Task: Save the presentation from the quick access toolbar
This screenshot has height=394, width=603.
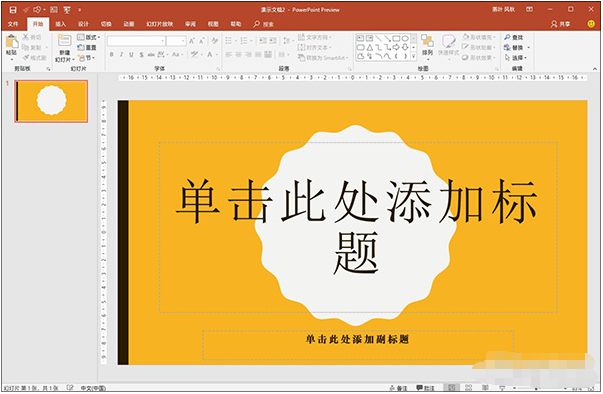Action: [x=13, y=10]
